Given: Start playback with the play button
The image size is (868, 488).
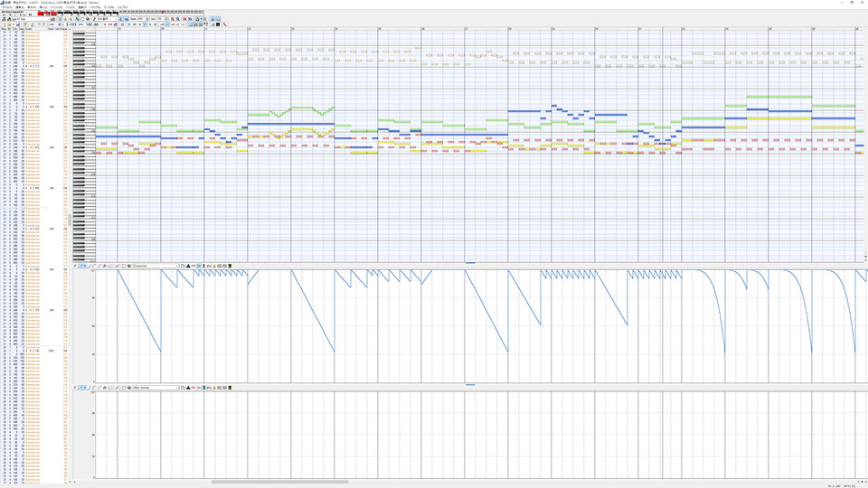Looking at the screenshot, I should click(x=145, y=24).
